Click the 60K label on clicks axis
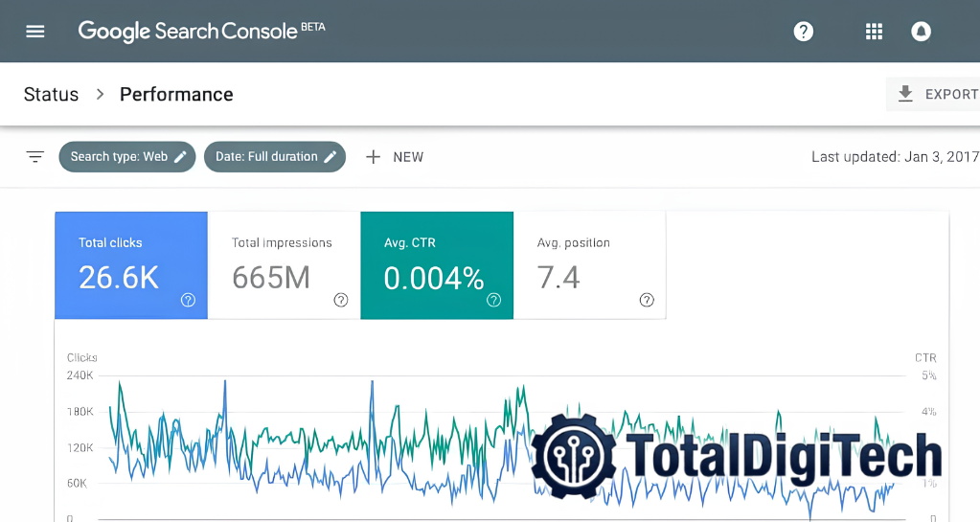This screenshot has width=980, height=522. [x=77, y=484]
